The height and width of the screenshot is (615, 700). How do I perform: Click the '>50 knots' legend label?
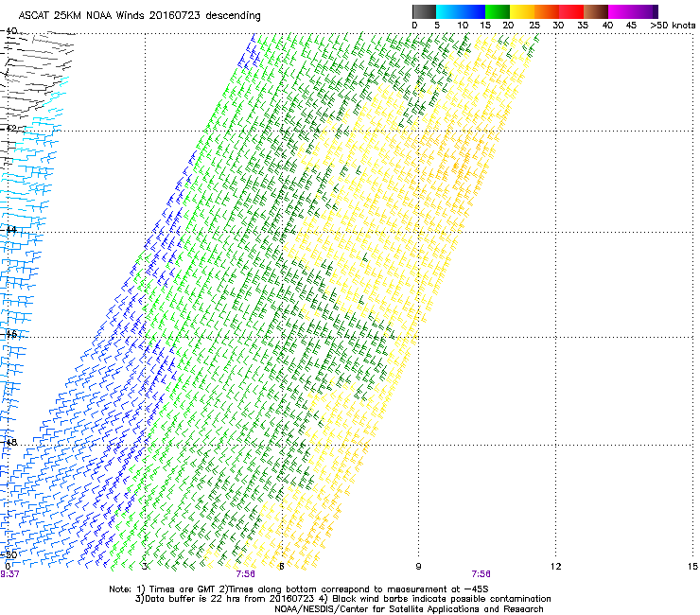674,26
